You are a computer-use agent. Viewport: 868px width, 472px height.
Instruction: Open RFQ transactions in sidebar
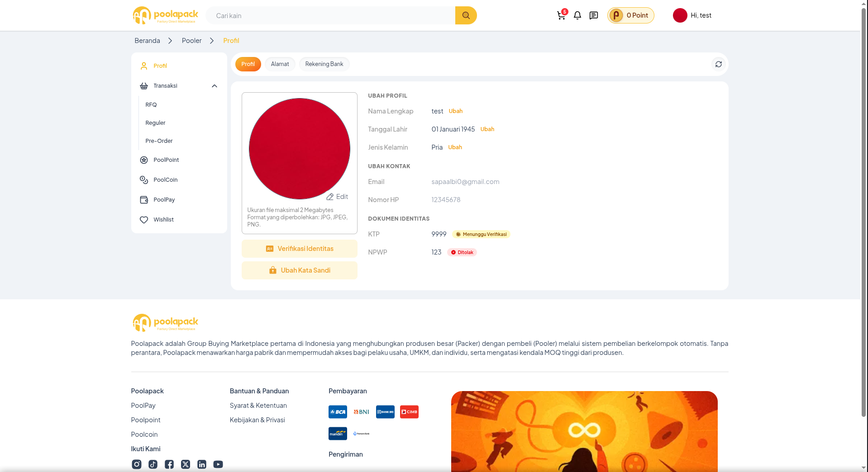click(x=151, y=105)
